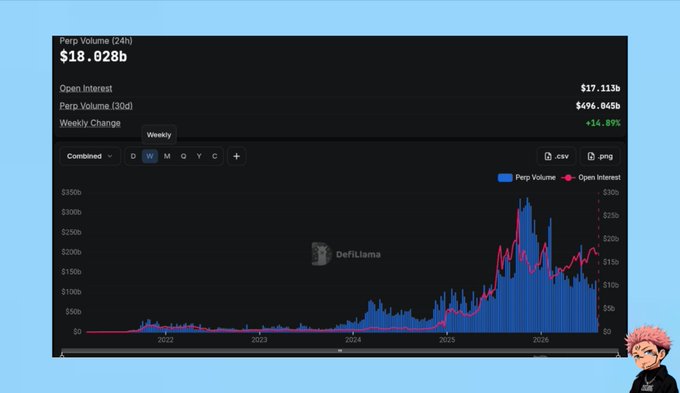Viewport: 680px width, 393px height.
Task: Click the plus button to add metric
Action: (236, 156)
